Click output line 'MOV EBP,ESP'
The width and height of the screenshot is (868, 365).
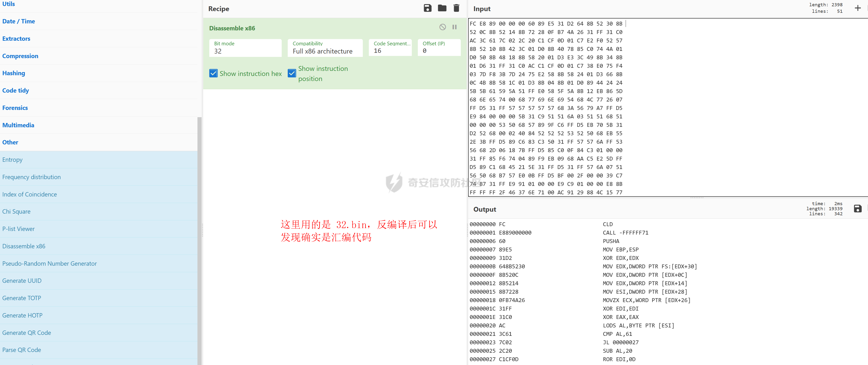[620, 250]
